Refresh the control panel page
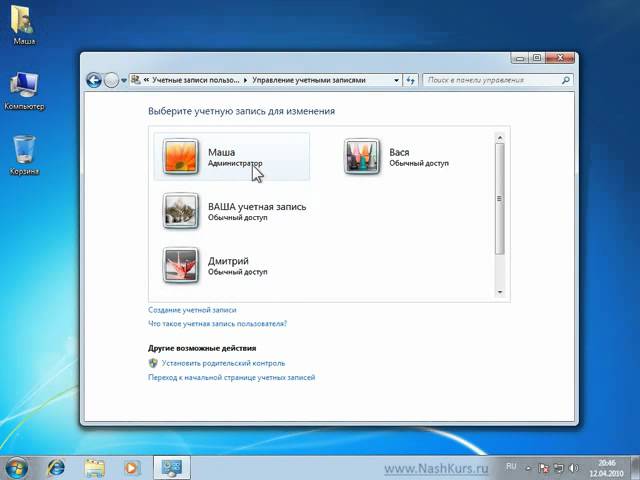640x480 pixels. click(411, 80)
